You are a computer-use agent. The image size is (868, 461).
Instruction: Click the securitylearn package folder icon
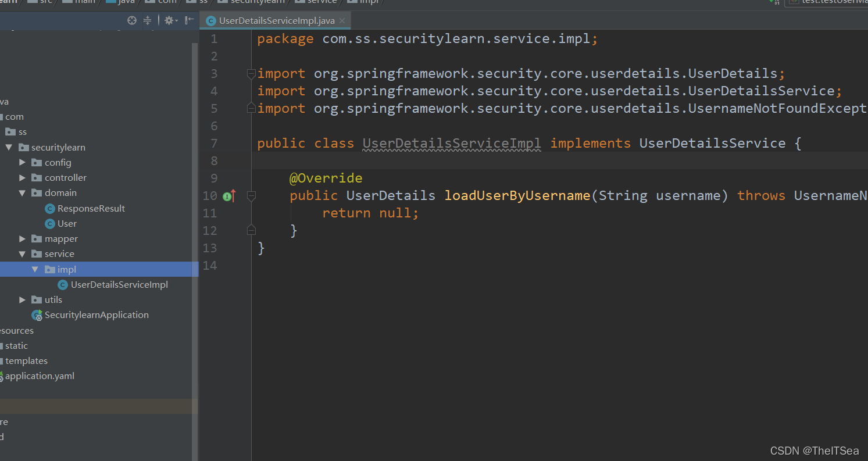[23, 148]
